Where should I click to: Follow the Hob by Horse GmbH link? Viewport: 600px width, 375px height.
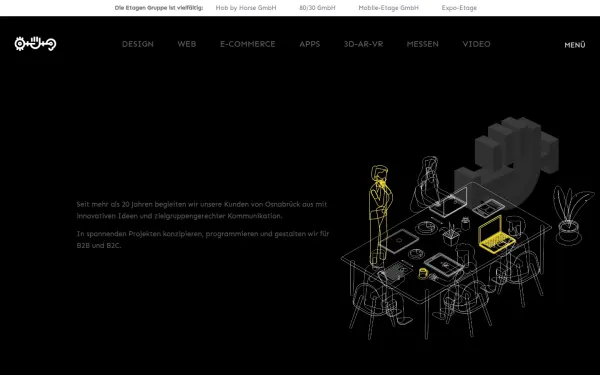[246, 8]
